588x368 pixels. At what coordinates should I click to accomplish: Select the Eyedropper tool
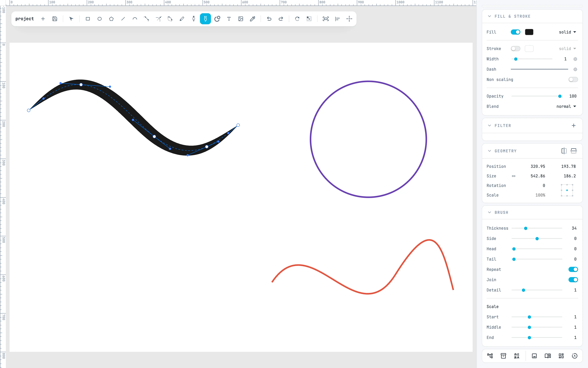pyautogui.click(x=252, y=19)
